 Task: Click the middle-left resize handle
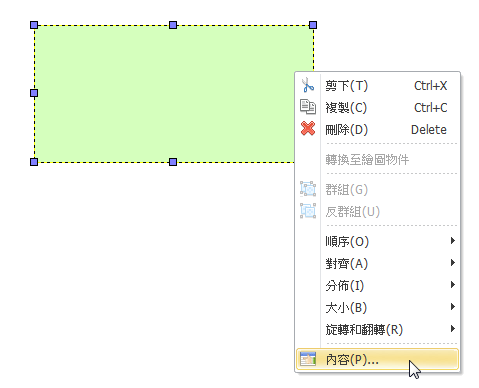tap(34, 93)
